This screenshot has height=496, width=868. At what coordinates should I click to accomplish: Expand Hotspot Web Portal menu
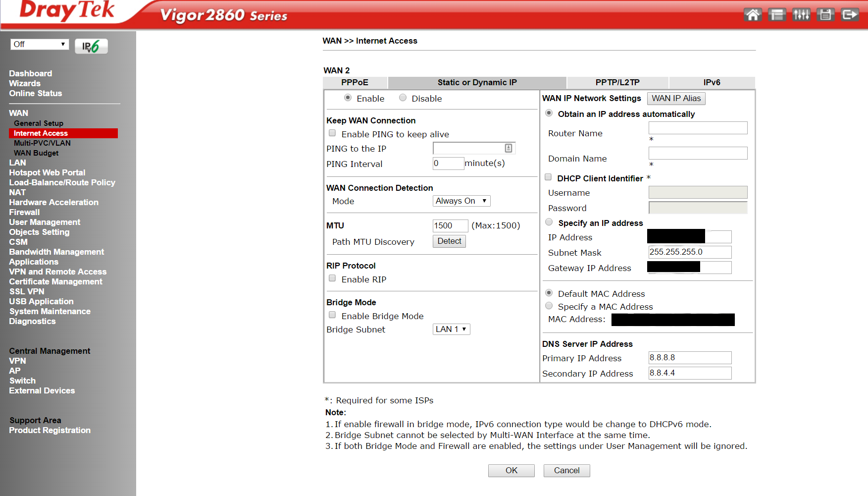click(47, 172)
